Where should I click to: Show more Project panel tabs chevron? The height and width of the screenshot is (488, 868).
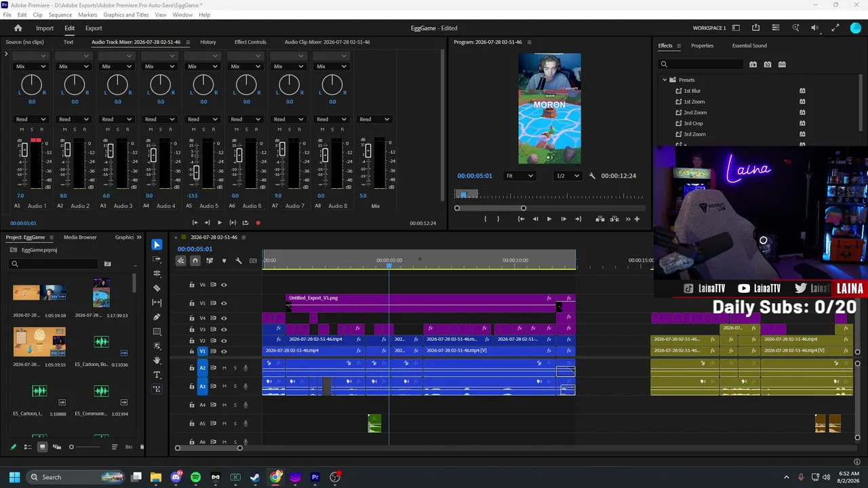(x=139, y=237)
